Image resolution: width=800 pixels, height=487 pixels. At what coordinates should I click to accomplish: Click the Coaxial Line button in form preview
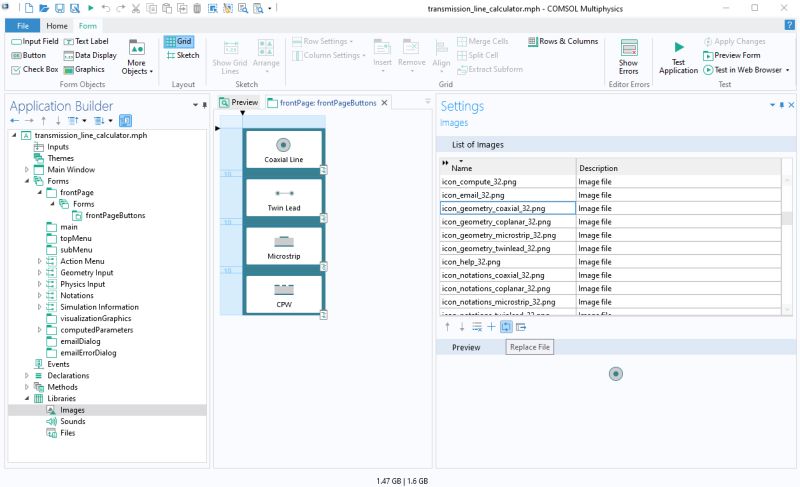pos(284,149)
